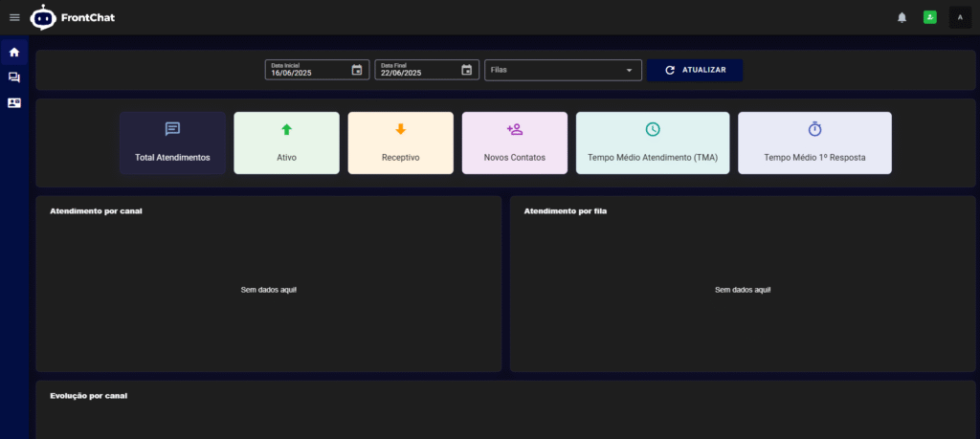Open the hamburger menu icon
This screenshot has width=980, height=439.
pos(14,17)
